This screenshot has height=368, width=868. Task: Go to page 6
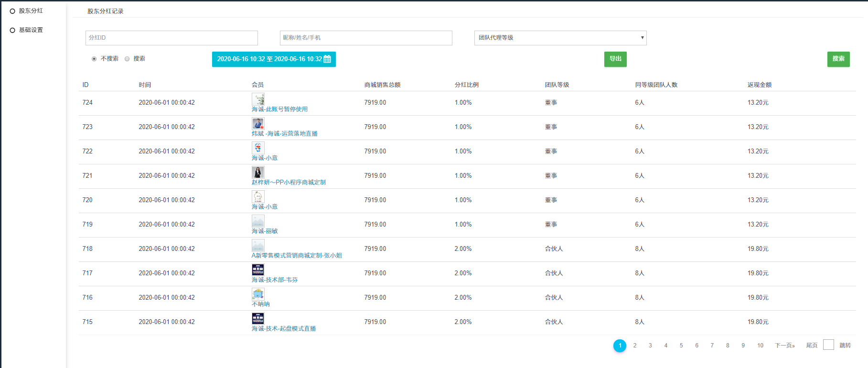697,346
